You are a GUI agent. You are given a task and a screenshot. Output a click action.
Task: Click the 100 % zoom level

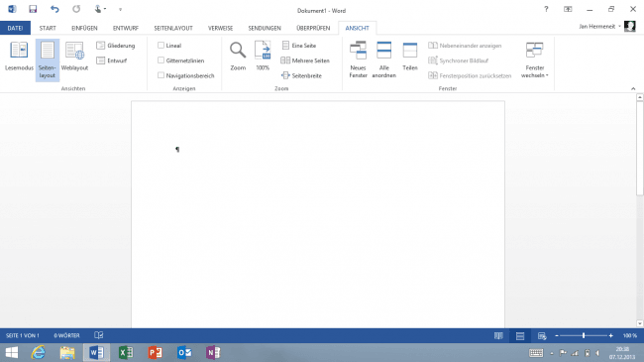click(629, 335)
